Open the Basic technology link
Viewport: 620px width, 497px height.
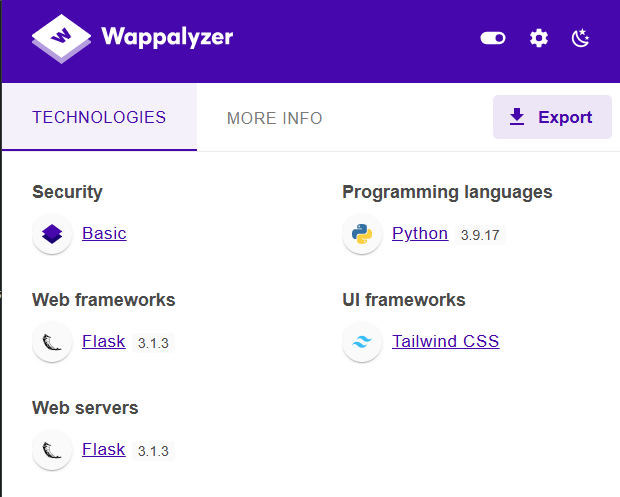(x=104, y=233)
